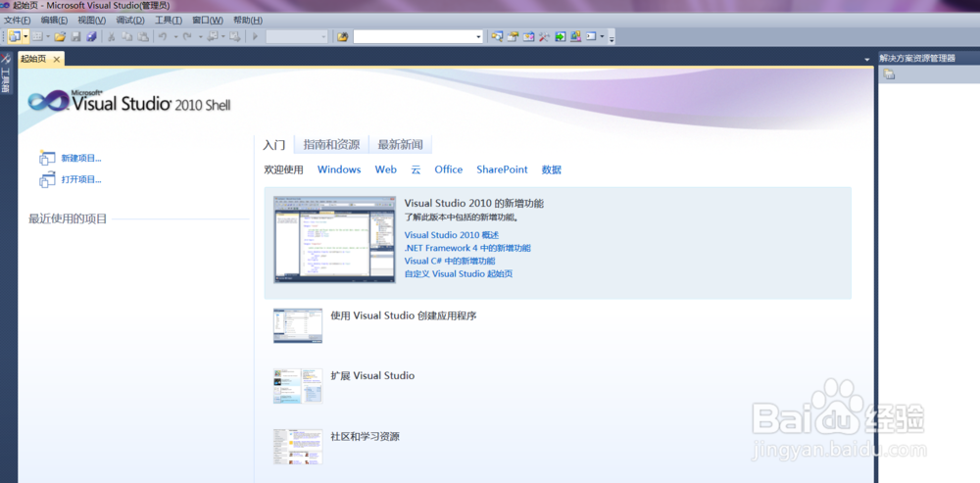Select the SharePoint category link

tap(502, 169)
